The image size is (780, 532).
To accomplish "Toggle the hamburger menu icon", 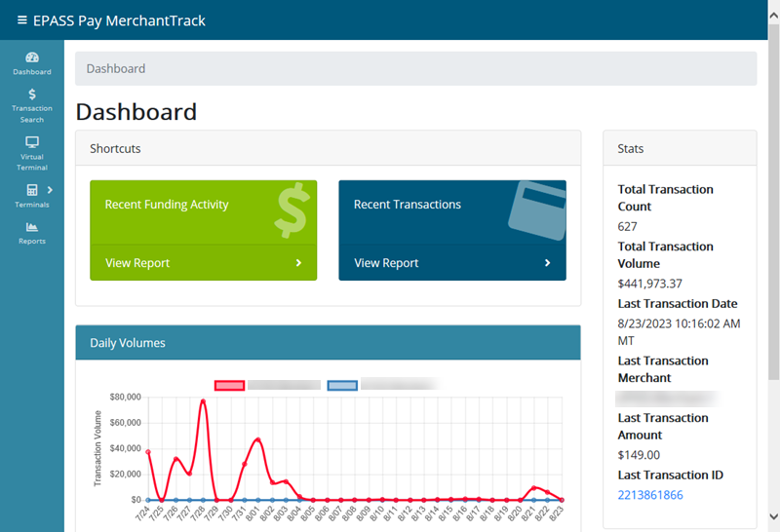I will click(x=21, y=19).
